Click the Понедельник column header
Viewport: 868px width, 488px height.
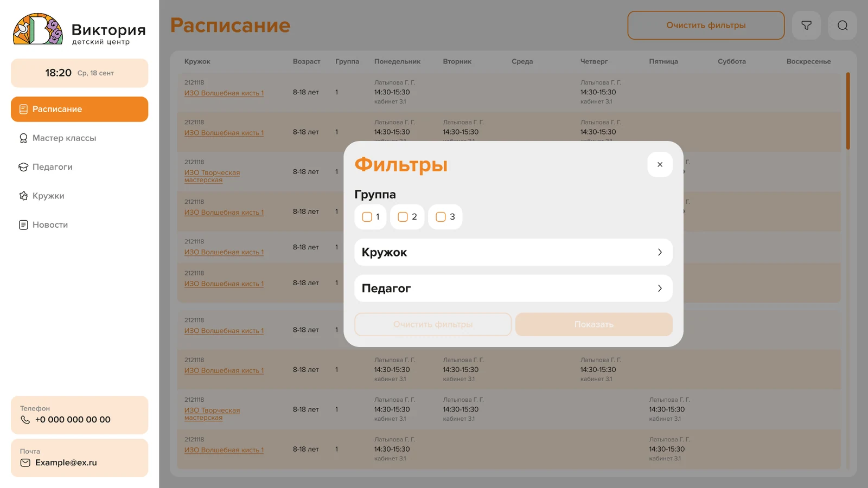tap(397, 61)
